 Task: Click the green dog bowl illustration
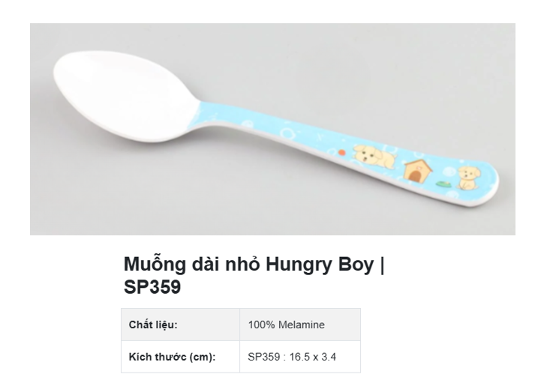[444, 184]
